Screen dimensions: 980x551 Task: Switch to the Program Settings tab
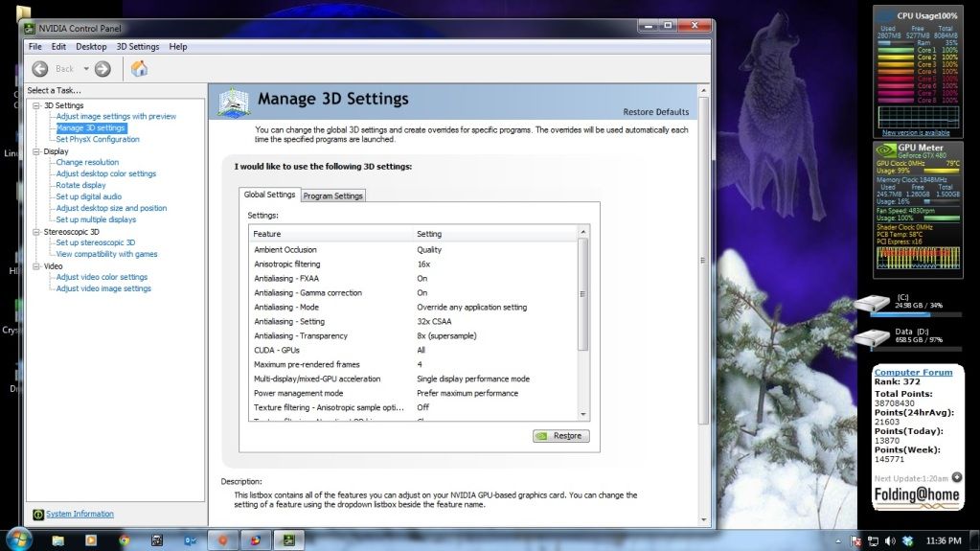[333, 195]
